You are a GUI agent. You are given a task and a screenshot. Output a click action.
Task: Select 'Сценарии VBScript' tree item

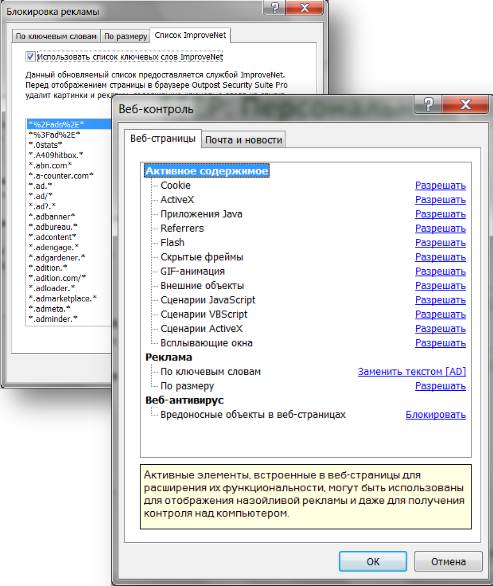click(204, 314)
